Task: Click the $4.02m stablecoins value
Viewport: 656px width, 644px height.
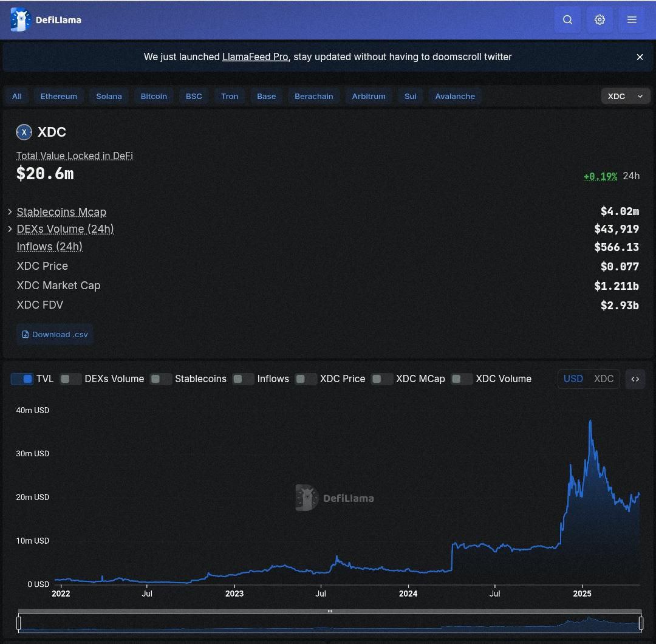Action: click(x=620, y=212)
